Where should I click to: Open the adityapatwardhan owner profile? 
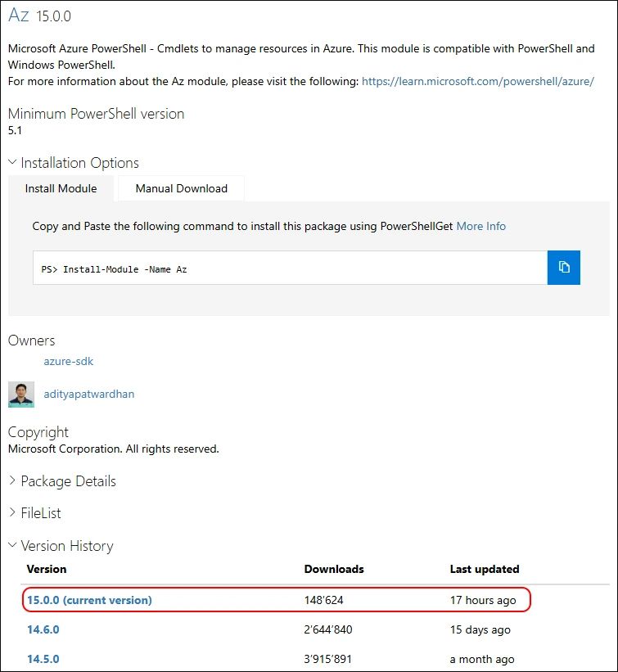[89, 394]
